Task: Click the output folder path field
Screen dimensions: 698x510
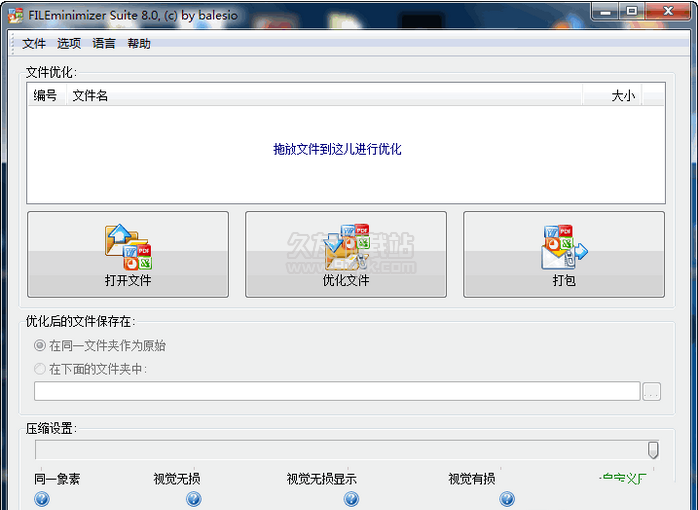Action: tap(337, 391)
